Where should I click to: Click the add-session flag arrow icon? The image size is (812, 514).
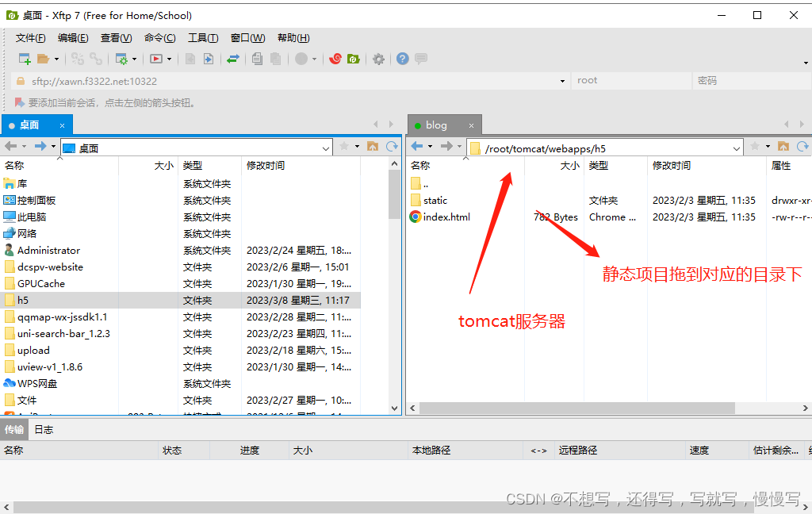(x=20, y=102)
